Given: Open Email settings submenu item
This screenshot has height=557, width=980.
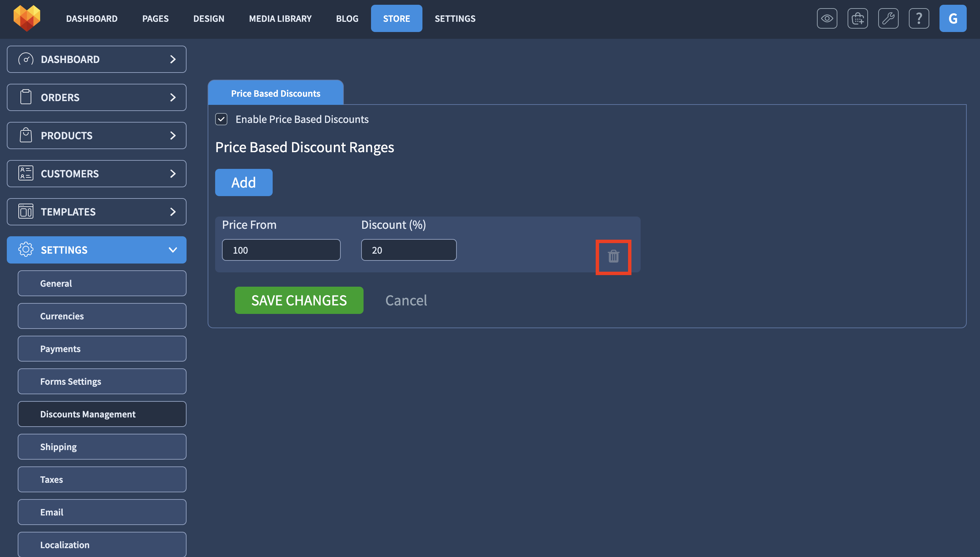Looking at the screenshot, I should click(x=102, y=512).
